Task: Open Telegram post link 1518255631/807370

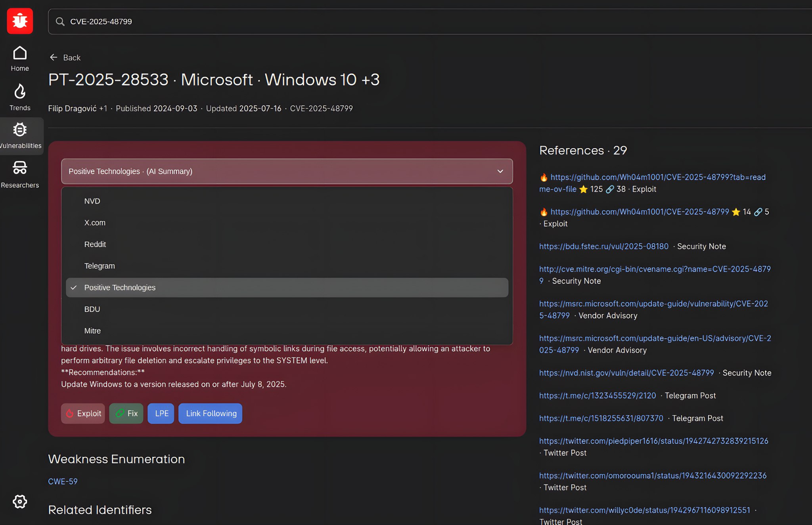Action: click(601, 418)
